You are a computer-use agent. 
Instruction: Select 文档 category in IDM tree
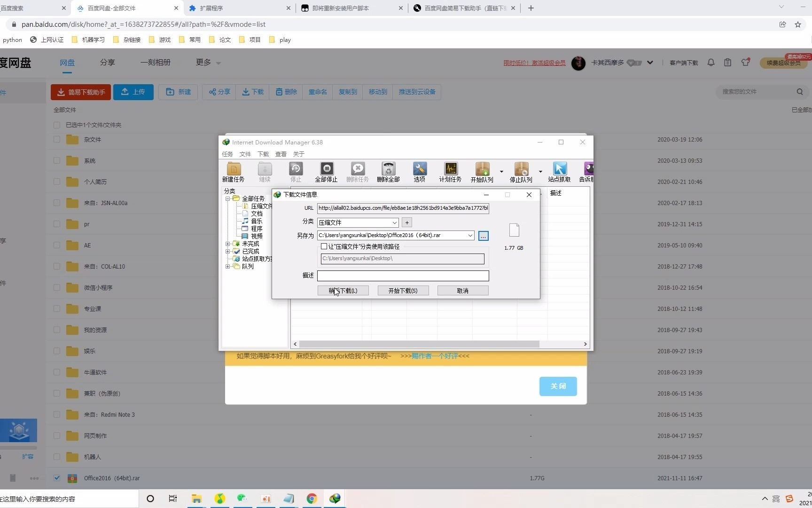pos(257,214)
